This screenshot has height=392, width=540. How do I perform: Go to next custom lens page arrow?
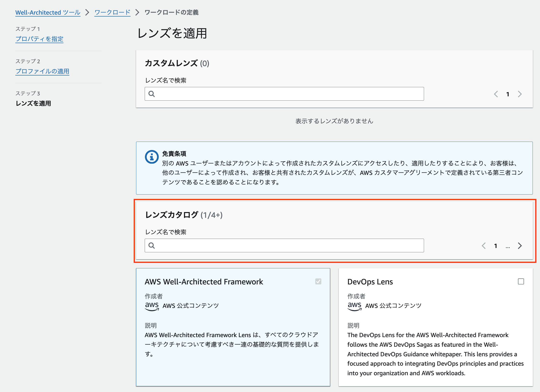tap(520, 94)
